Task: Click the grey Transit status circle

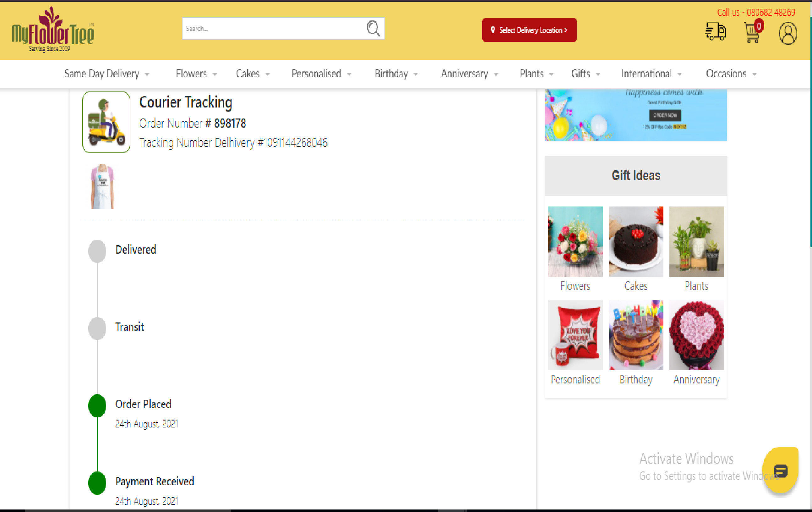Action: (x=97, y=328)
